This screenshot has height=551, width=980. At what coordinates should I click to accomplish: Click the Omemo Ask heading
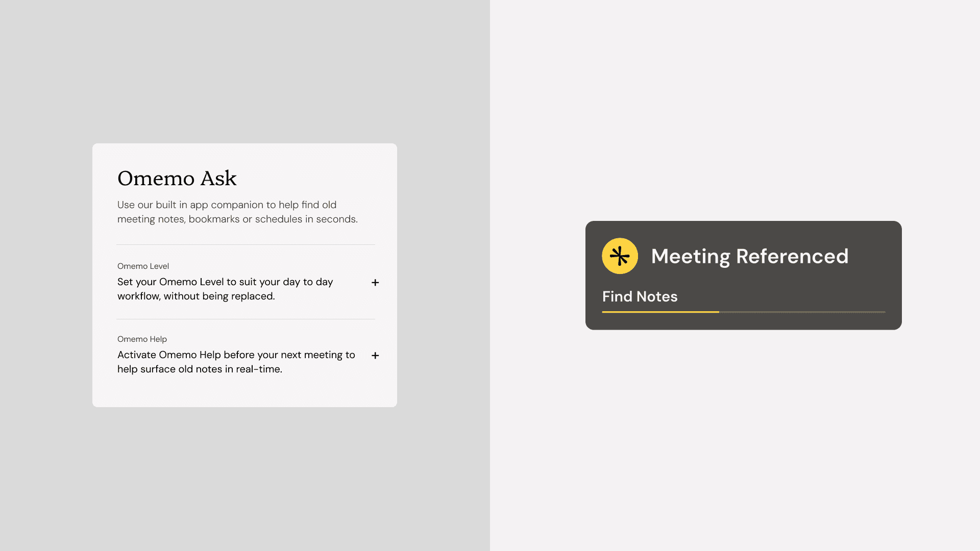[x=177, y=179]
